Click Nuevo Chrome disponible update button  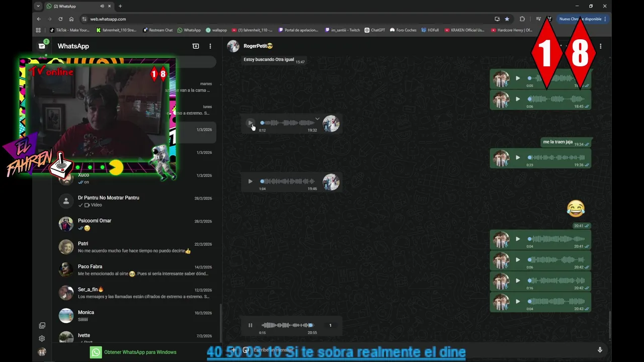coord(583,19)
